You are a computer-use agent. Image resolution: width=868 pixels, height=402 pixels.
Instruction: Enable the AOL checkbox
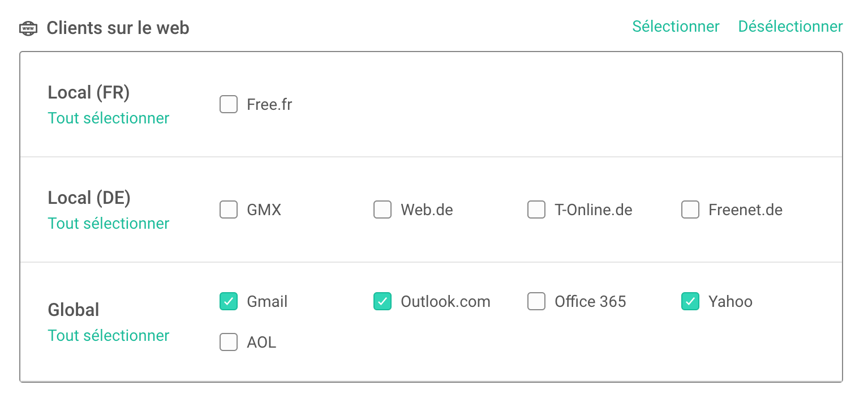(x=229, y=342)
